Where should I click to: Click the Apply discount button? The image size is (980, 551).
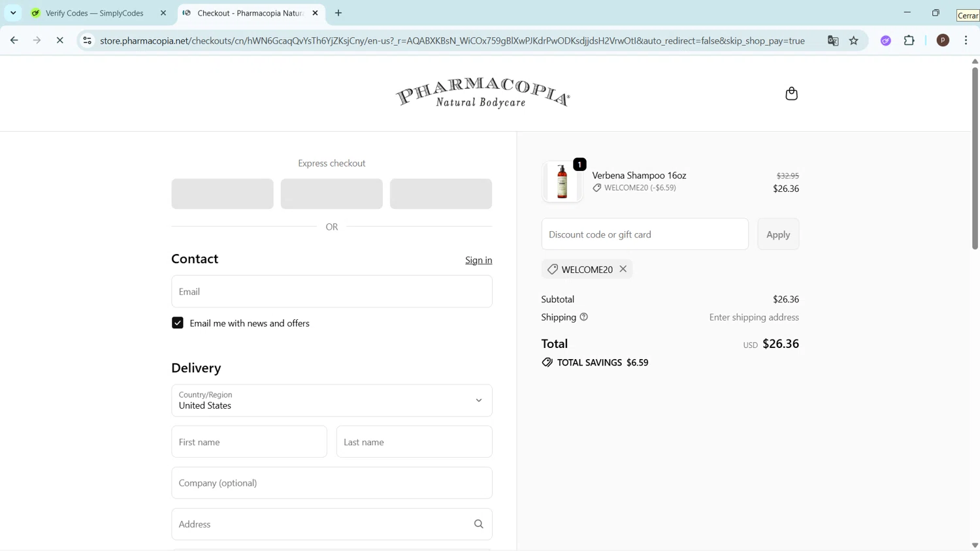778,234
